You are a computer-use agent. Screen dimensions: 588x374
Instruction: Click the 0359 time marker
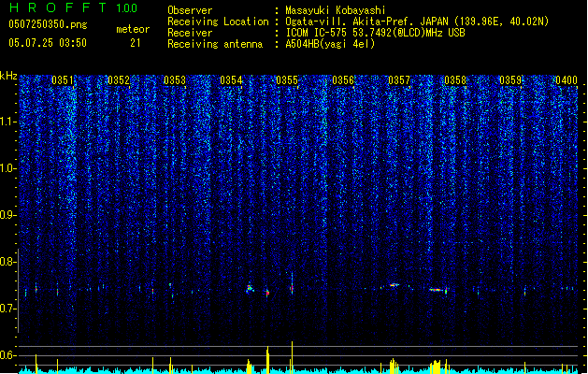(x=510, y=80)
